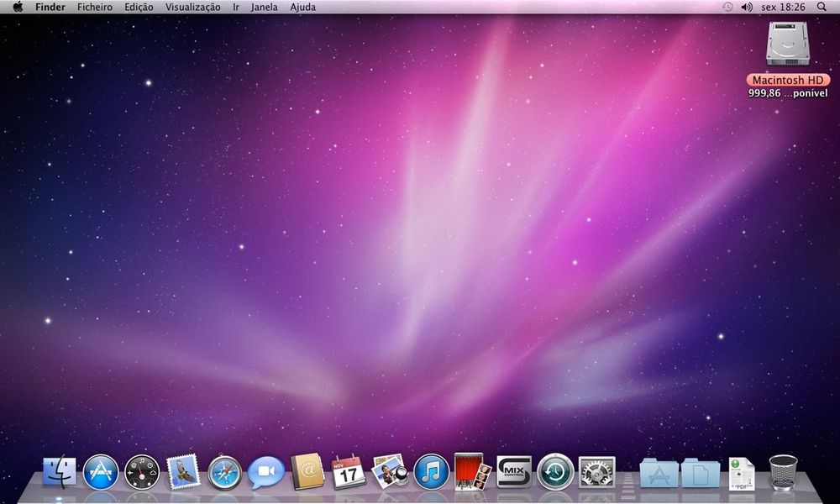Launch the App Store from the Dock

click(101, 472)
